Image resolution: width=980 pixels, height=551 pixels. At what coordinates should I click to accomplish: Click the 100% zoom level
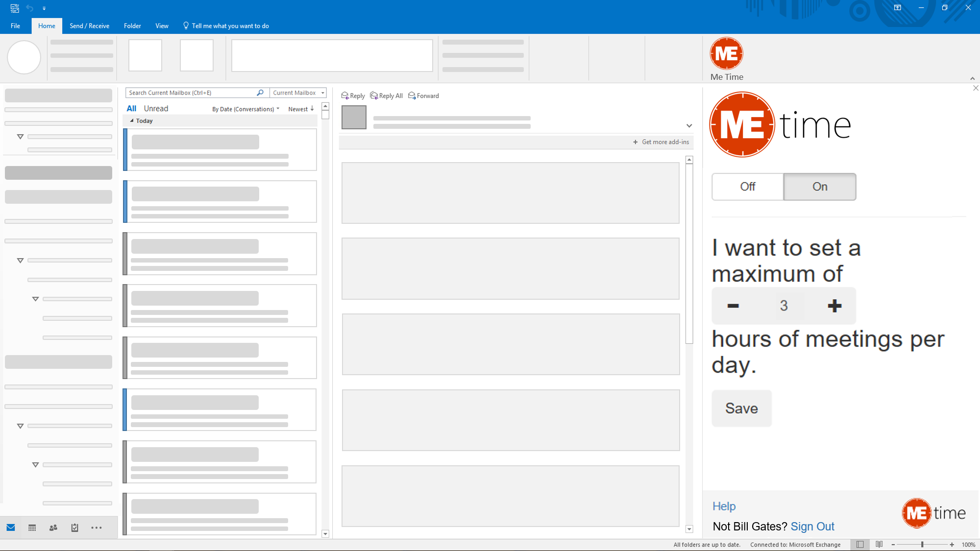click(x=968, y=545)
